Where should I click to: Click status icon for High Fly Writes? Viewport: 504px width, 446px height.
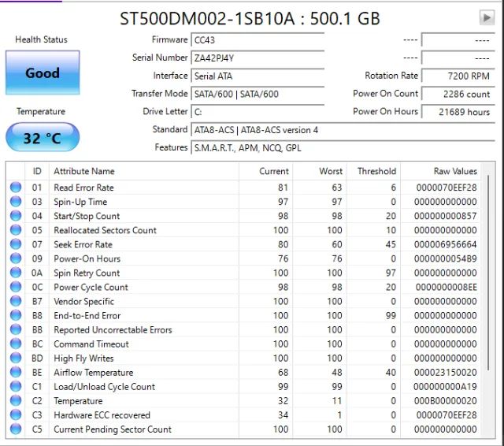click(x=16, y=358)
